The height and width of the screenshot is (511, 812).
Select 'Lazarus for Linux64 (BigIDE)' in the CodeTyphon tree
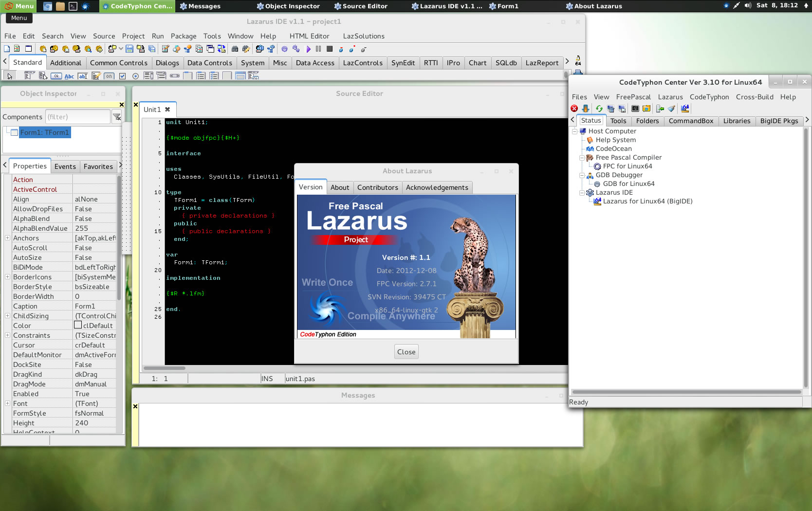pos(647,201)
